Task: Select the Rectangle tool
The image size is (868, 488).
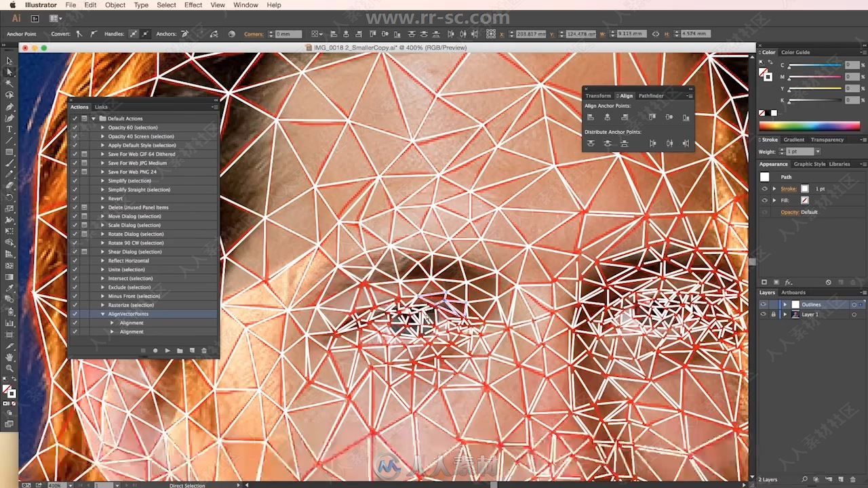Action: [9, 152]
